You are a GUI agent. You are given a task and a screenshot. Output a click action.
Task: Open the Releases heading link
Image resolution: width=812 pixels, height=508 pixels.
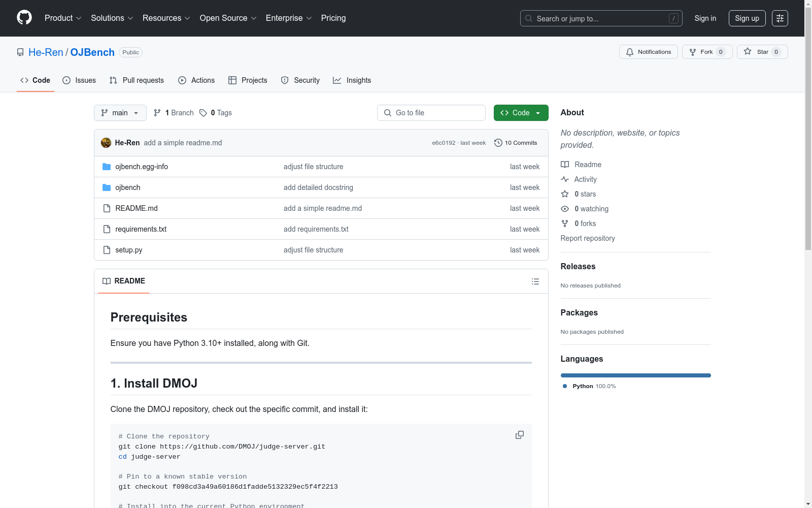[578, 266]
